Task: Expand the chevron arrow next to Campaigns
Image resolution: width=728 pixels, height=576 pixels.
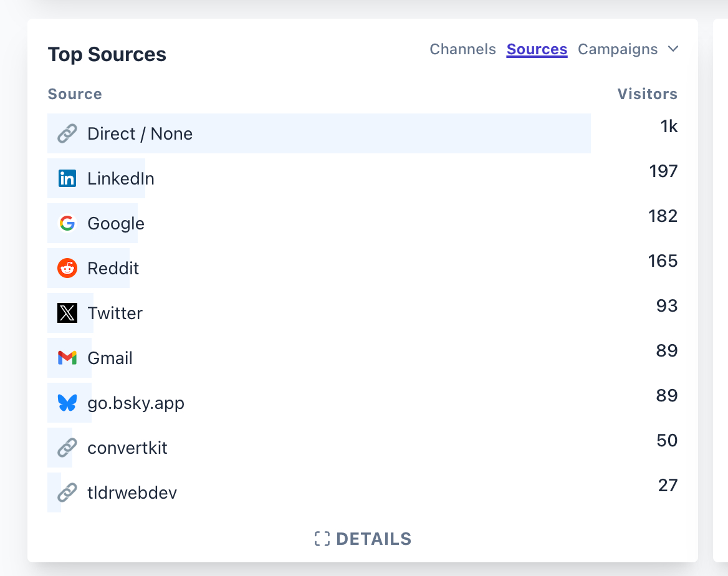Action: click(x=673, y=49)
